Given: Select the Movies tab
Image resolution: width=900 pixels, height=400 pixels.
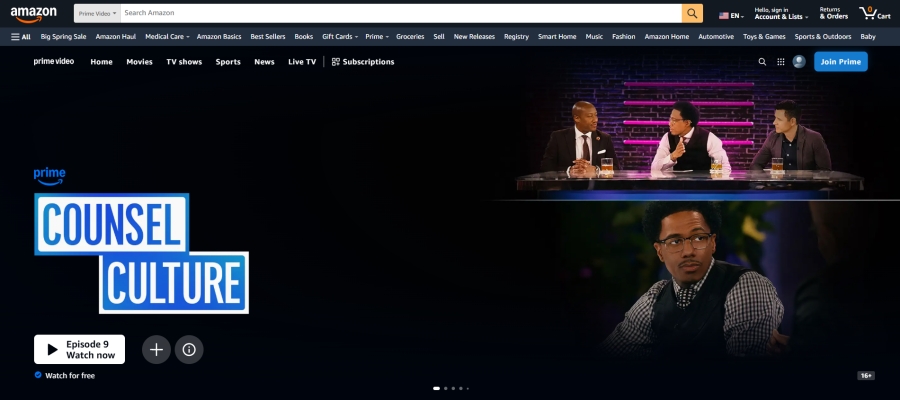Looking at the screenshot, I should point(139,62).
